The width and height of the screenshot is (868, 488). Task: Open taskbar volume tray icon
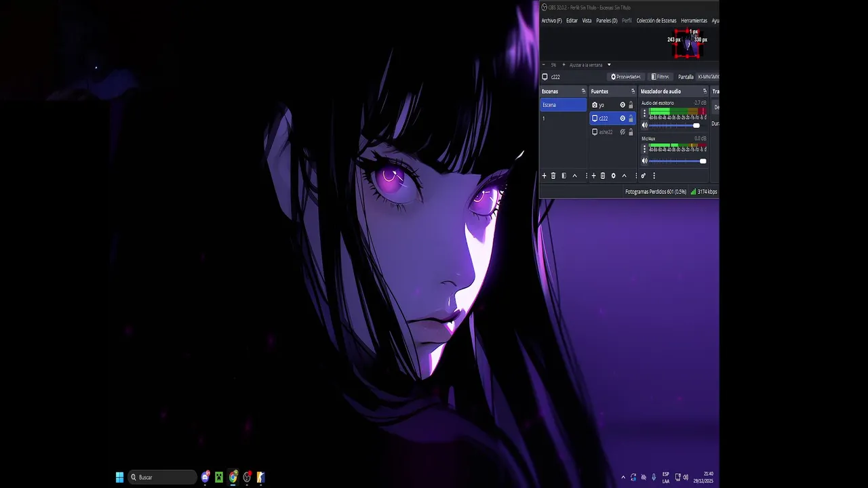[x=686, y=477]
